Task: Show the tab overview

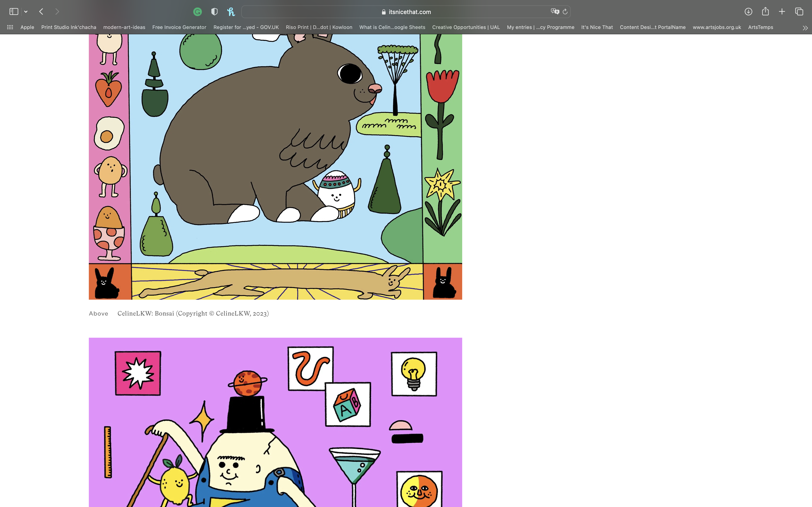Action: 799,12
